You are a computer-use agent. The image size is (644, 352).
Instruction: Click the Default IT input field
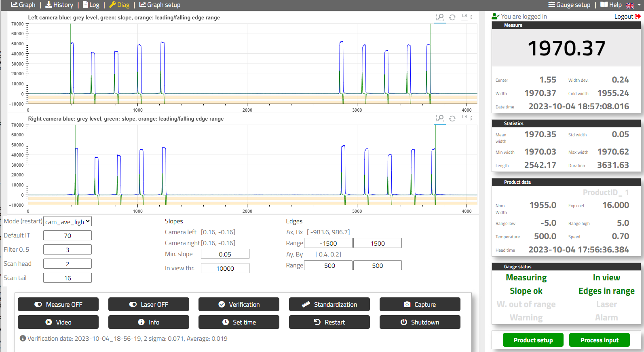click(x=68, y=235)
